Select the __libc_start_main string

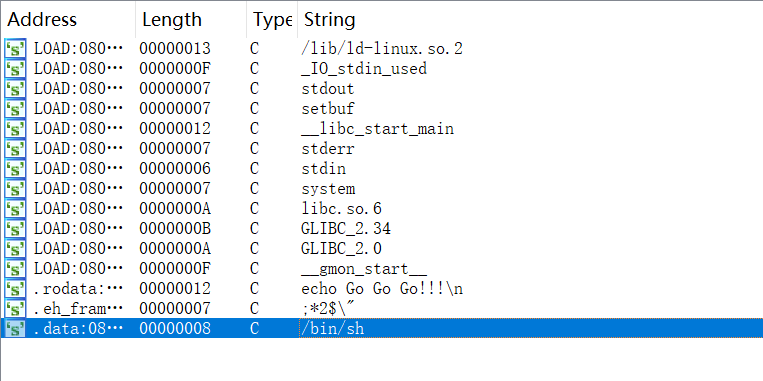click(x=382, y=128)
